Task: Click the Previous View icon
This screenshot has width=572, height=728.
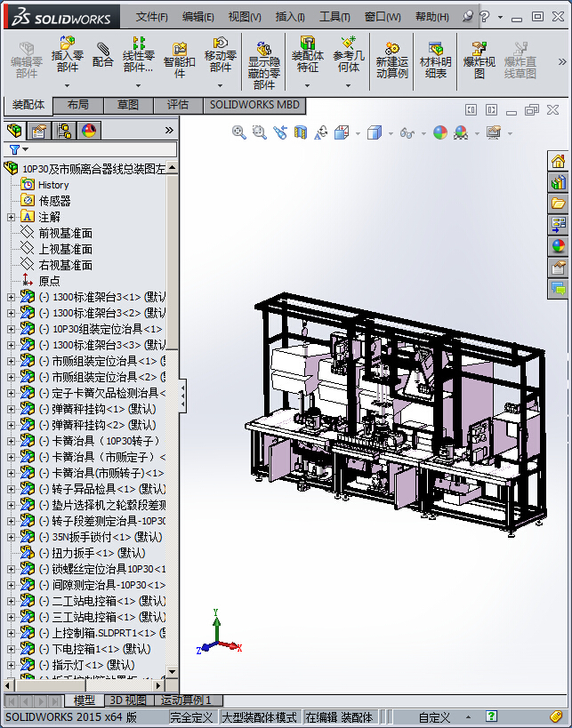Action: (279, 132)
